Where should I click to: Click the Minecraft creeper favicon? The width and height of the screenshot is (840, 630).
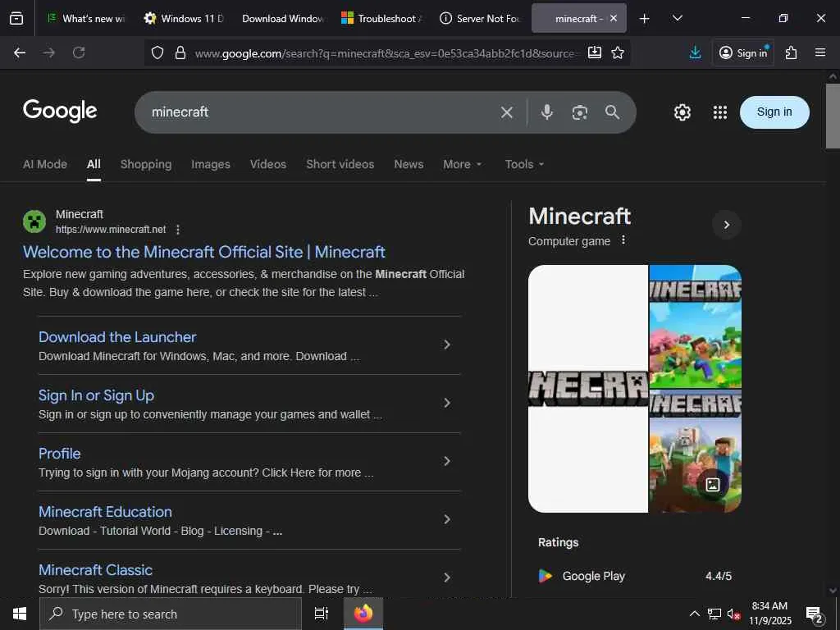click(34, 221)
